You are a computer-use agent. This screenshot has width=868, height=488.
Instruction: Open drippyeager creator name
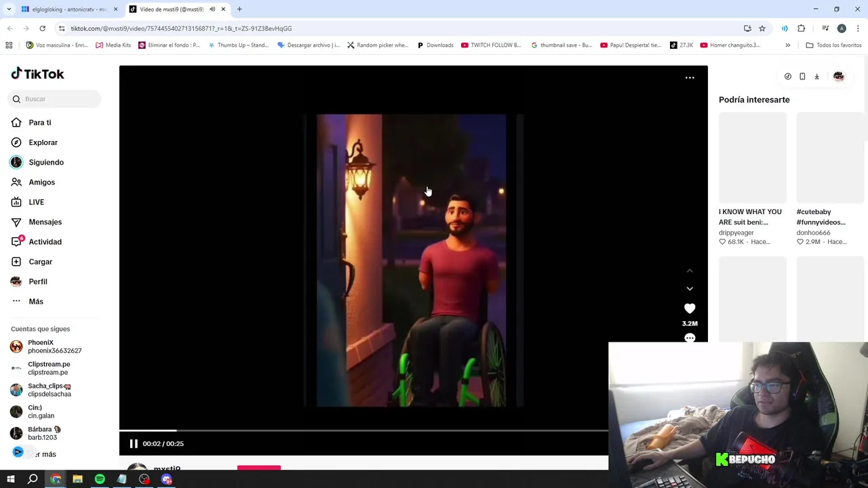pos(736,232)
